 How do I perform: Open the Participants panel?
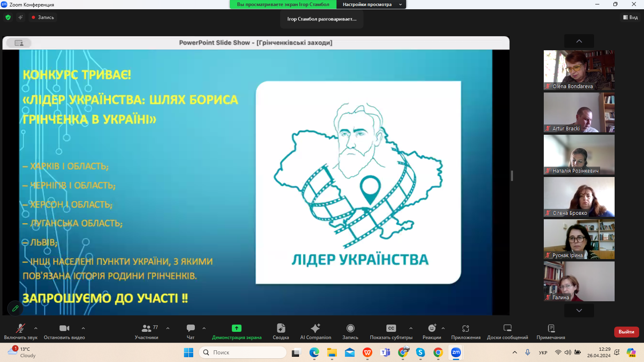click(x=146, y=331)
